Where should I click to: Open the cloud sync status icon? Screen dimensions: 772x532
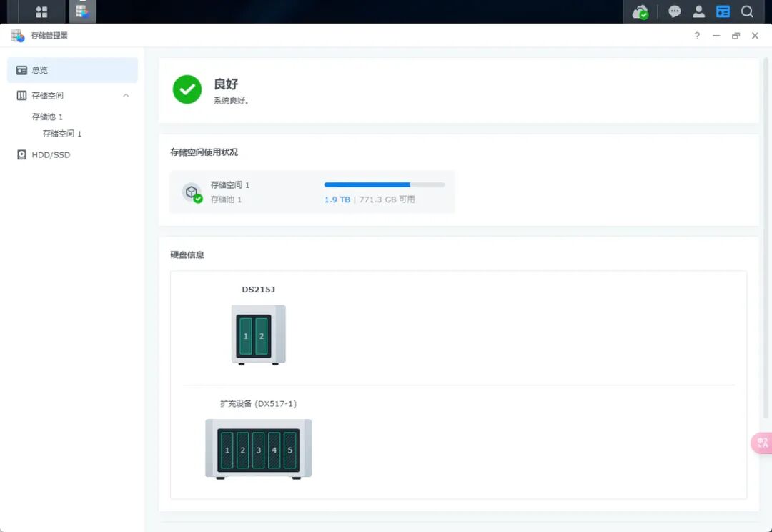[x=640, y=12]
